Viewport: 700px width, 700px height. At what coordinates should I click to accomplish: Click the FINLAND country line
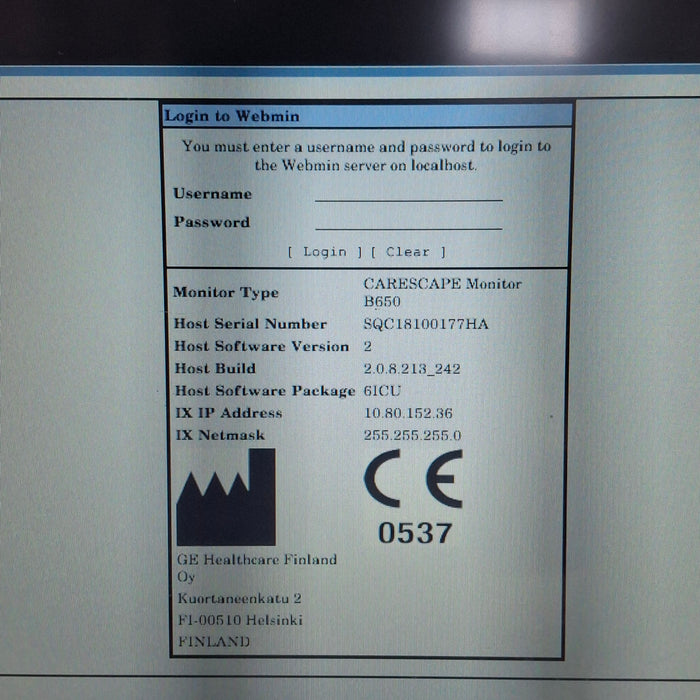pos(214,642)
